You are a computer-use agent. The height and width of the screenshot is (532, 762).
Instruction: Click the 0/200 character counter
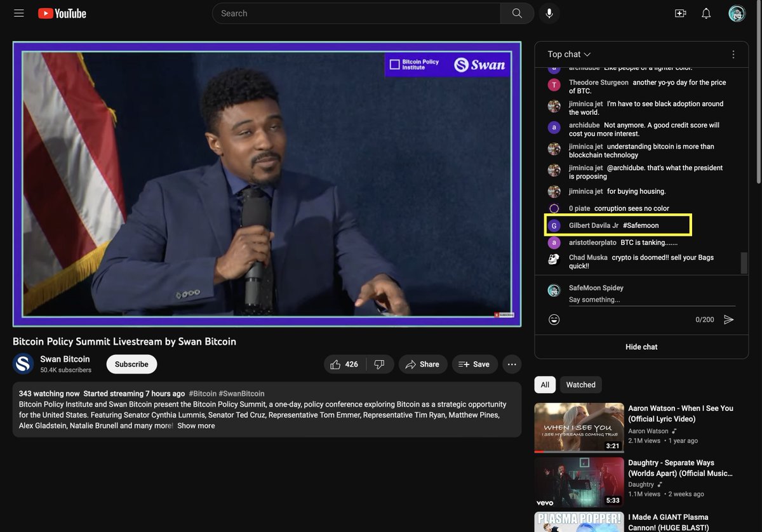[705, 320]
